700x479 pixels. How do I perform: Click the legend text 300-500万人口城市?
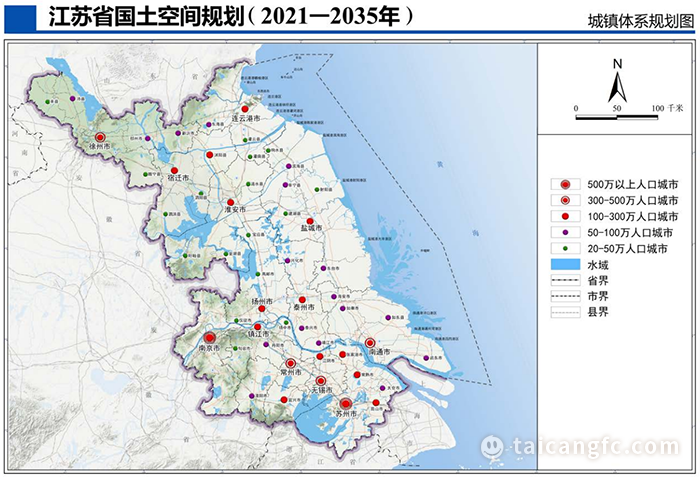coord(633,200)
